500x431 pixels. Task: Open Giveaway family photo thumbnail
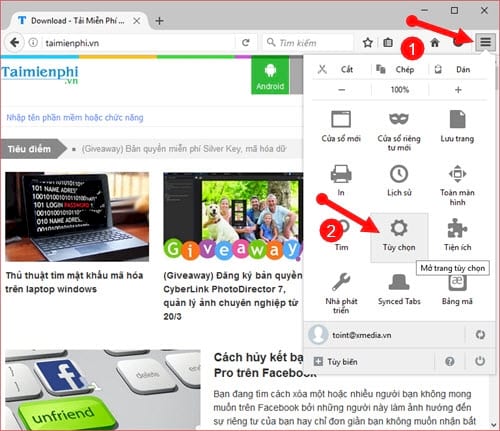[233, 217]
